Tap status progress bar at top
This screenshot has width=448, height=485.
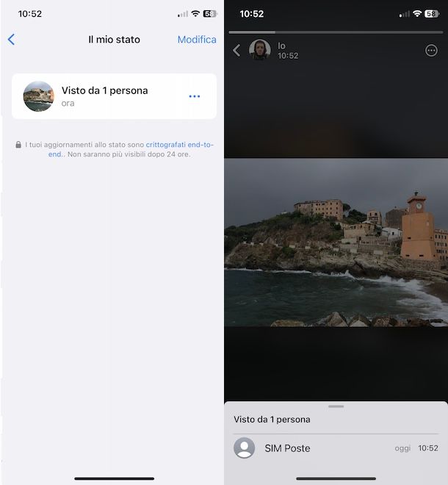point(336,32)
